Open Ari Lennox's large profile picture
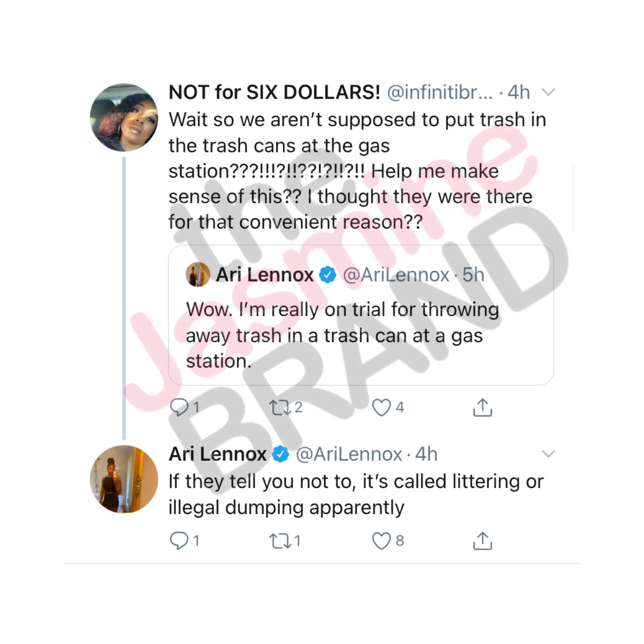The height and width of the screenshot is (644, 644). pyautogui.click(x=124, y=479)
